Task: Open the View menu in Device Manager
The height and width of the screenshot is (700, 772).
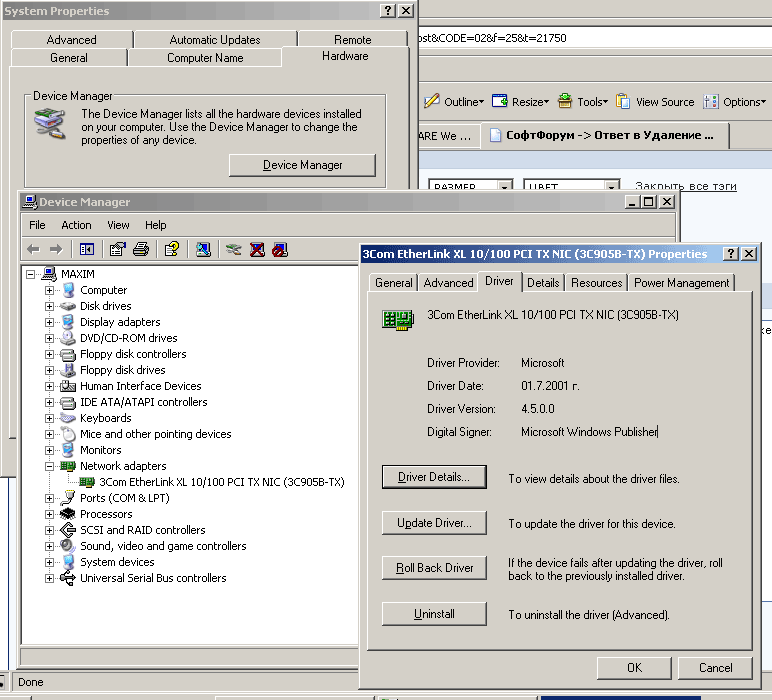Action: coord(118,225)
